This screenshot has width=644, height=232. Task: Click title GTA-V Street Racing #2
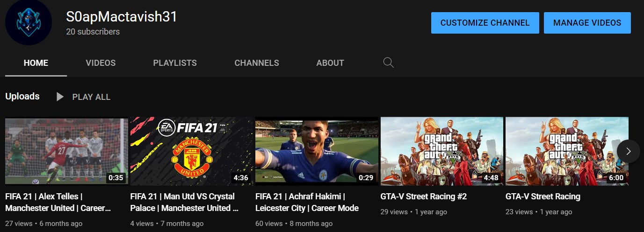click(424, 197)
